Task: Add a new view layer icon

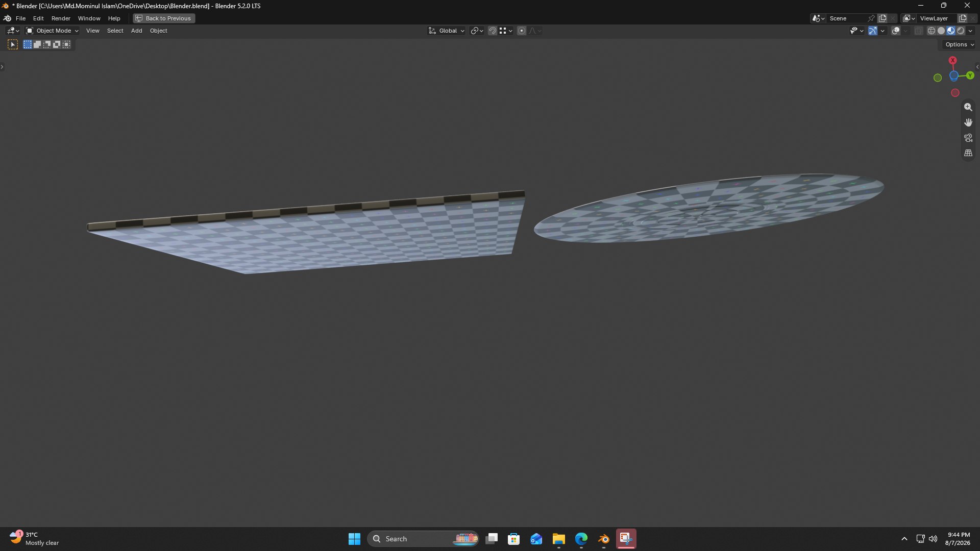Action: [x=963, y=18]
